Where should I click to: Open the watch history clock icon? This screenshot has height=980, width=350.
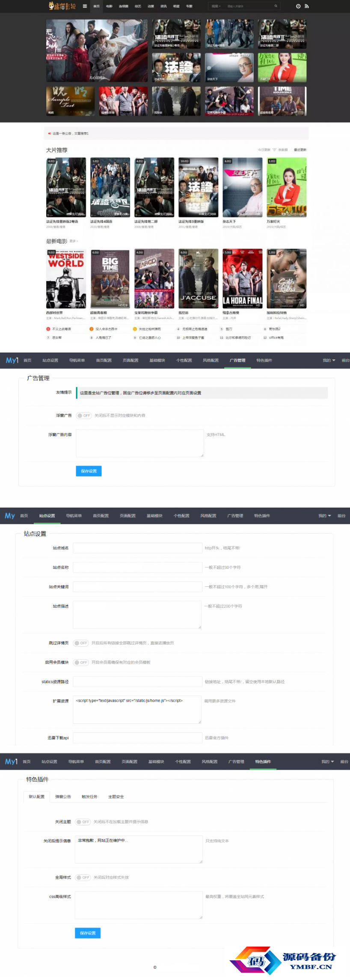298,6
